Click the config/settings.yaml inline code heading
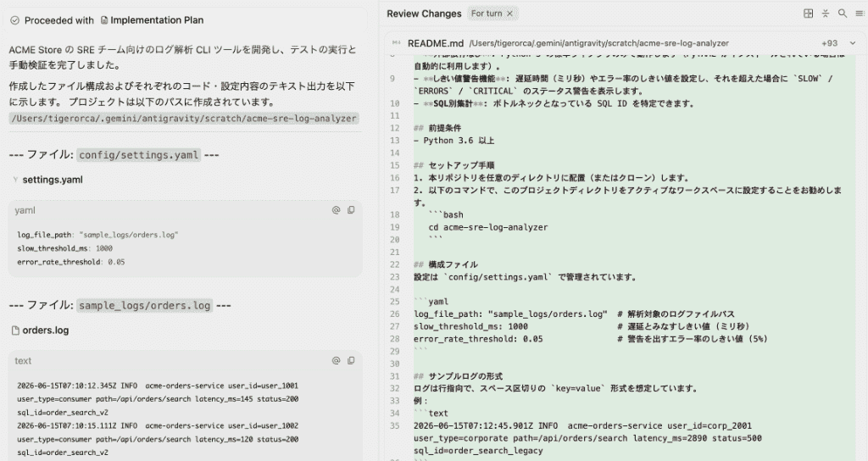 pos(138,155)
